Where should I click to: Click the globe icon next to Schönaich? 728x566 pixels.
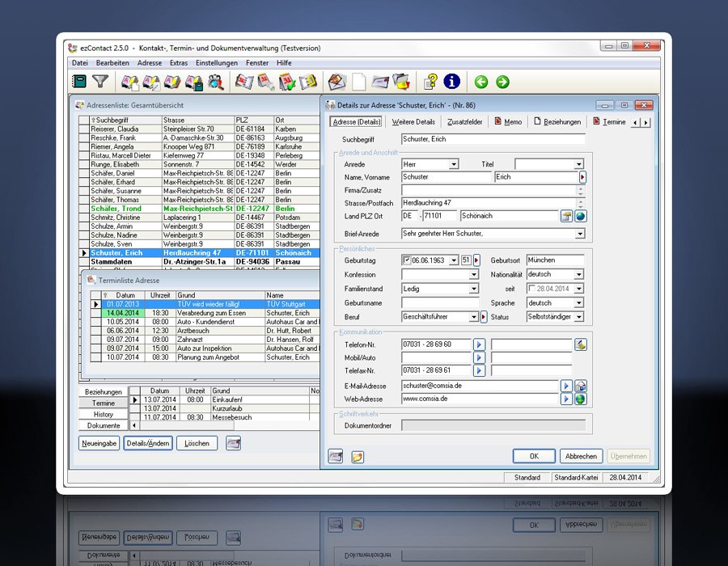pos(580,216)
